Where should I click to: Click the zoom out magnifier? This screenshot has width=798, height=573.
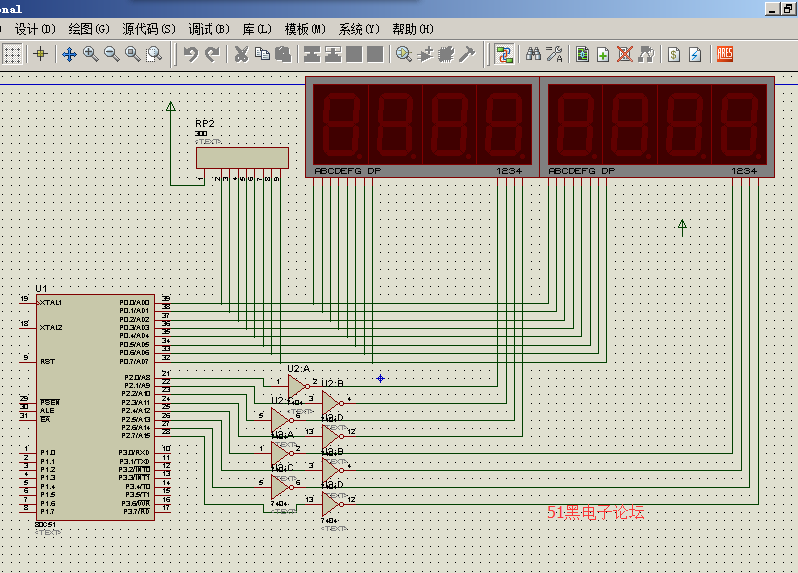coord(111,54)
